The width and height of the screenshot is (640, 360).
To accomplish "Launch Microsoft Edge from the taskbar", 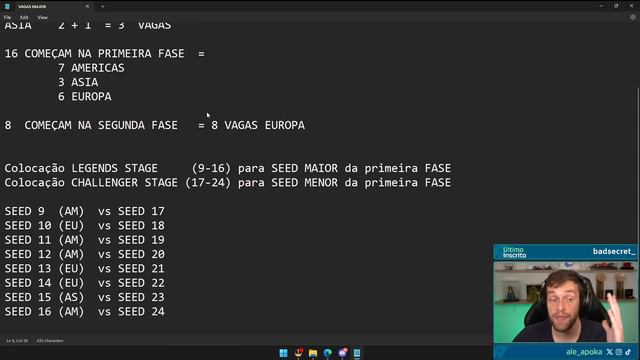I will click(327, 353).
